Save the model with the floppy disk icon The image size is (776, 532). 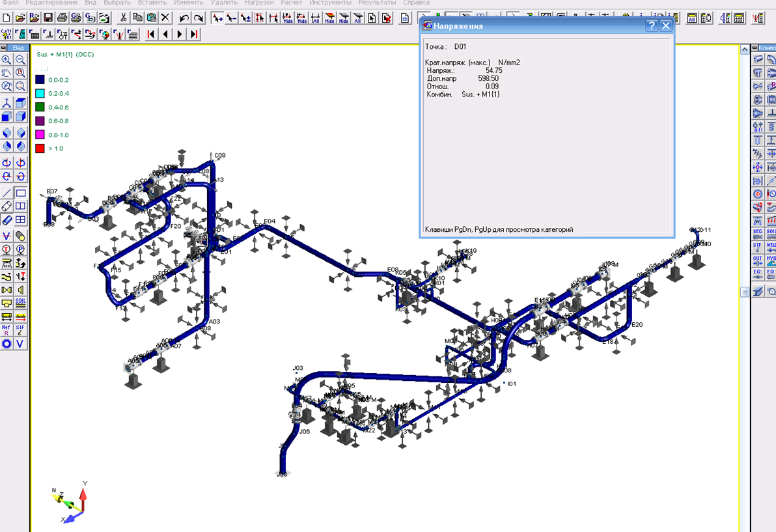[x=48, y=18]
